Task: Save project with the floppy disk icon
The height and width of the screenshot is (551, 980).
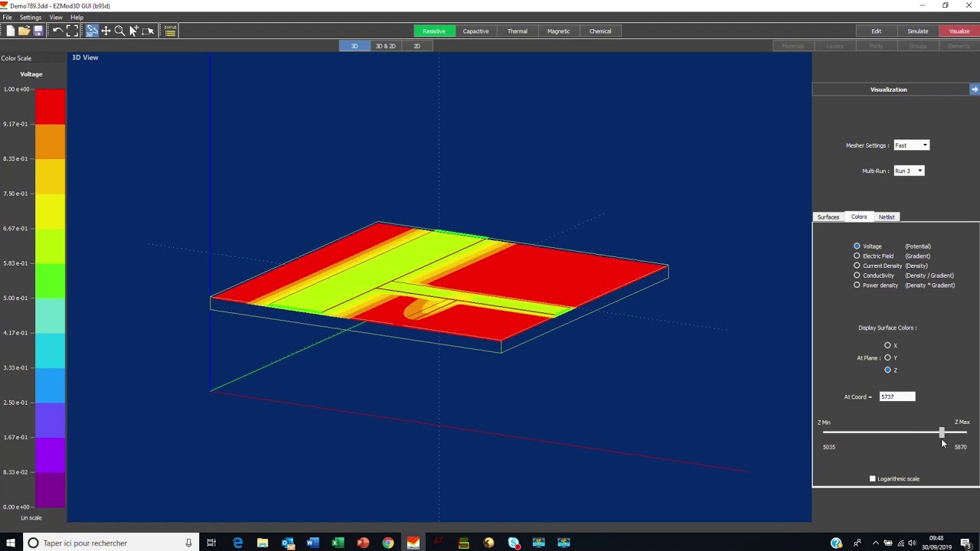Action: coord(38,31)
